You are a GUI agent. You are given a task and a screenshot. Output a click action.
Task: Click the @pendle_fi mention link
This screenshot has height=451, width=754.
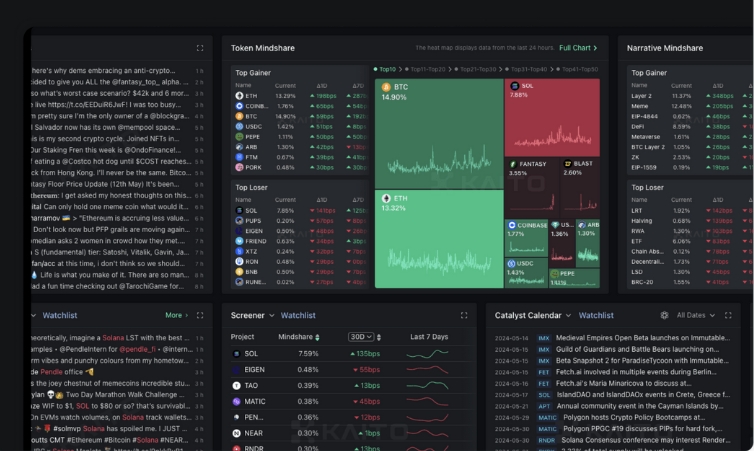tap(138, 350)
